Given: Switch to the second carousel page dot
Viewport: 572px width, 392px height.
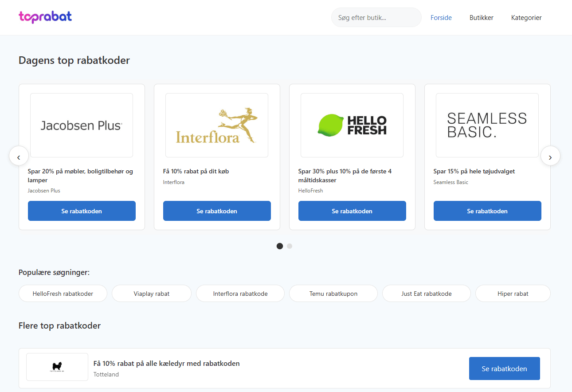Looking at the screenshot, I should tap(290, 246).
